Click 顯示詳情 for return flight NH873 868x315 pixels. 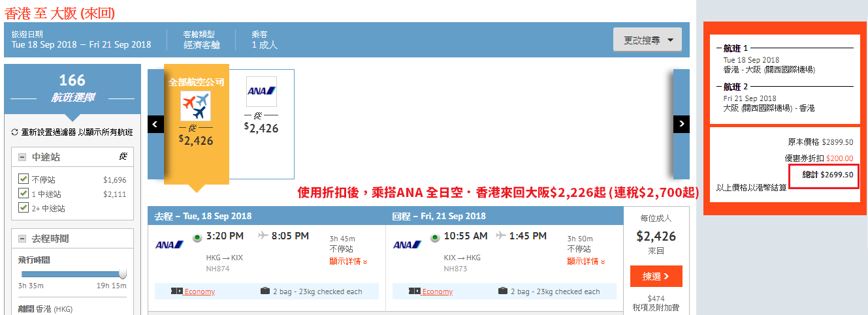tap(586, 262)
